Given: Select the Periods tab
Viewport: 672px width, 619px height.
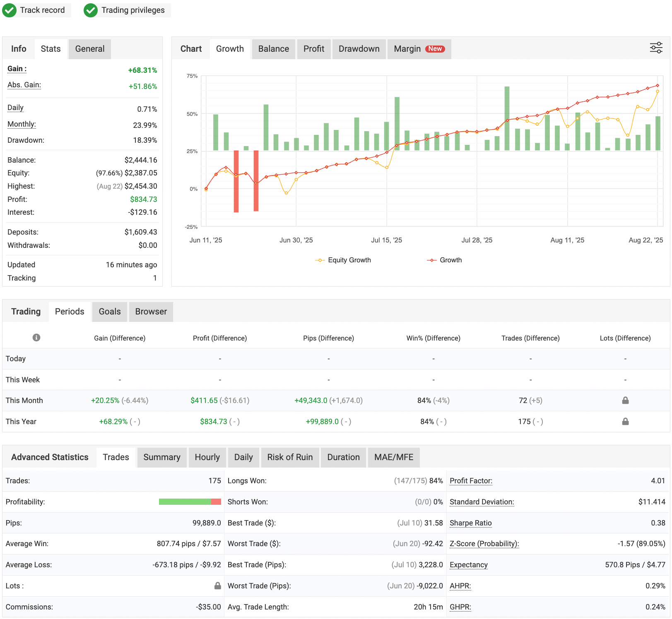Looking at the screenshot, I should pos(70,312).
